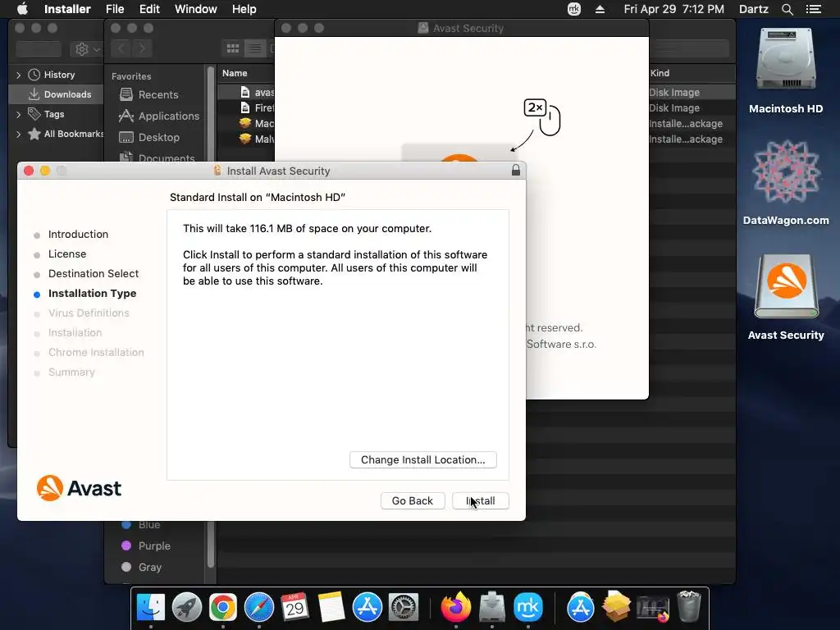Select the License step in sidebar
The width and height of the screenshot is (840, 630).
(67, 254)
